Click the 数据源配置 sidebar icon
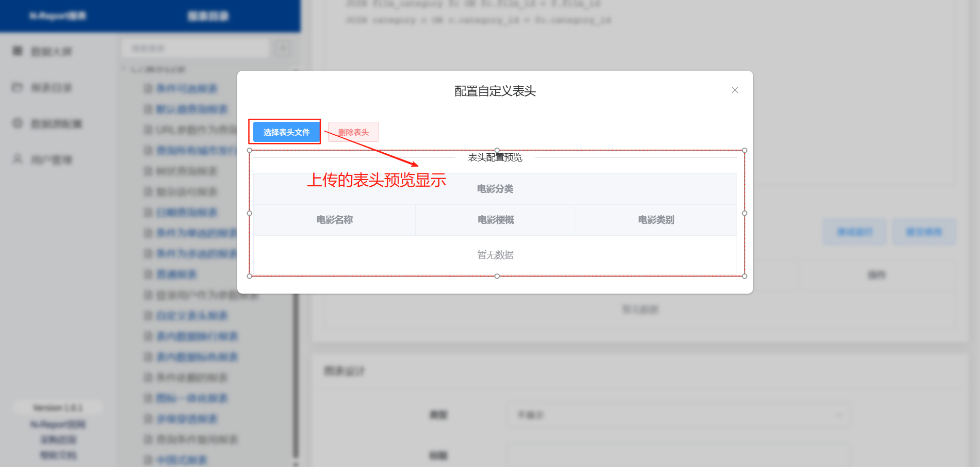Viewport: 980px width, 467px height. click(18, 123)
